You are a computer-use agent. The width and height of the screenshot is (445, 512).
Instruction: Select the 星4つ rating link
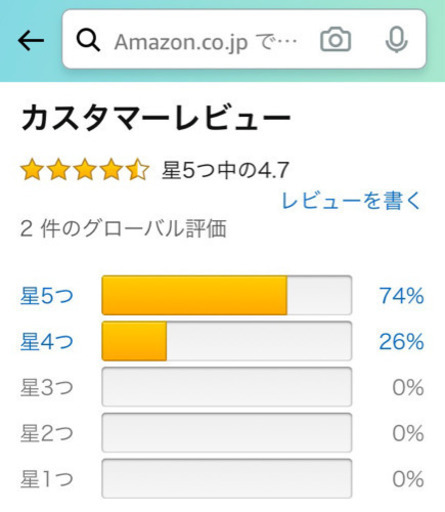coord(47,341)
